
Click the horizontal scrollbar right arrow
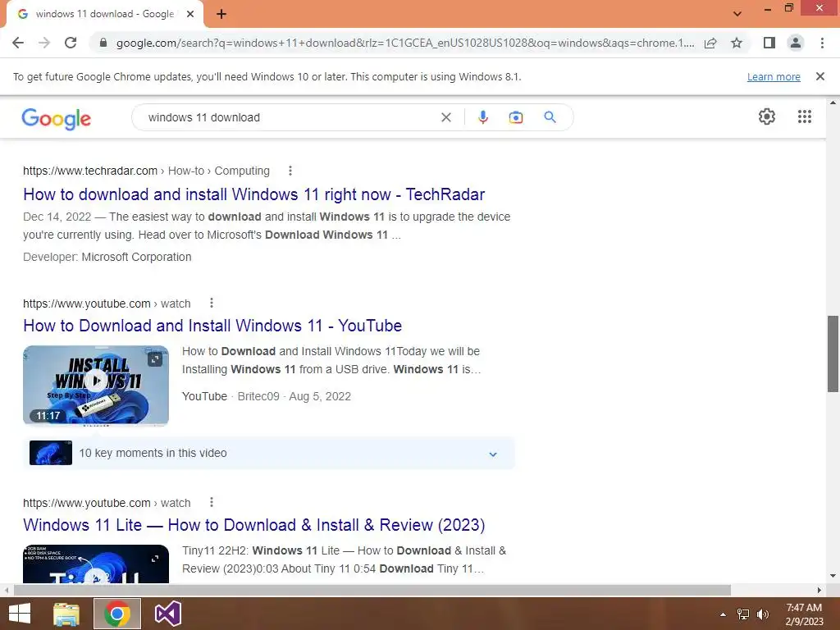[819, 590]
